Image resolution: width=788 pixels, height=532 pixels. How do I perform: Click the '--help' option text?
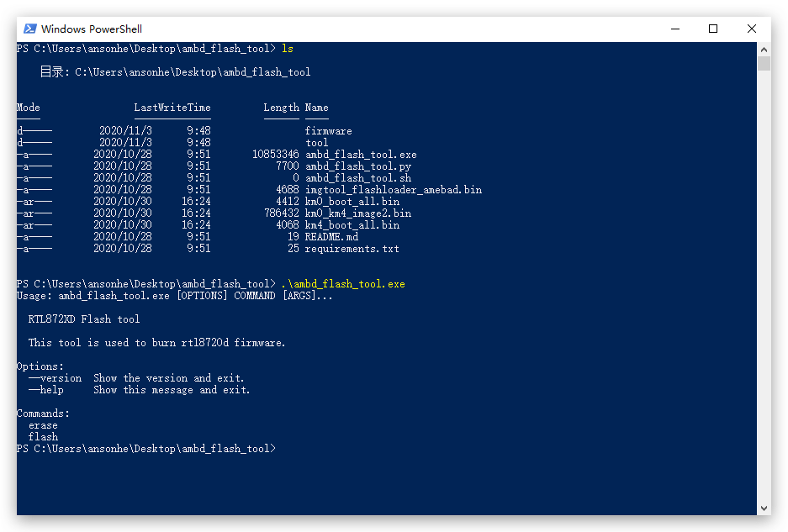(x=46, y=390)
